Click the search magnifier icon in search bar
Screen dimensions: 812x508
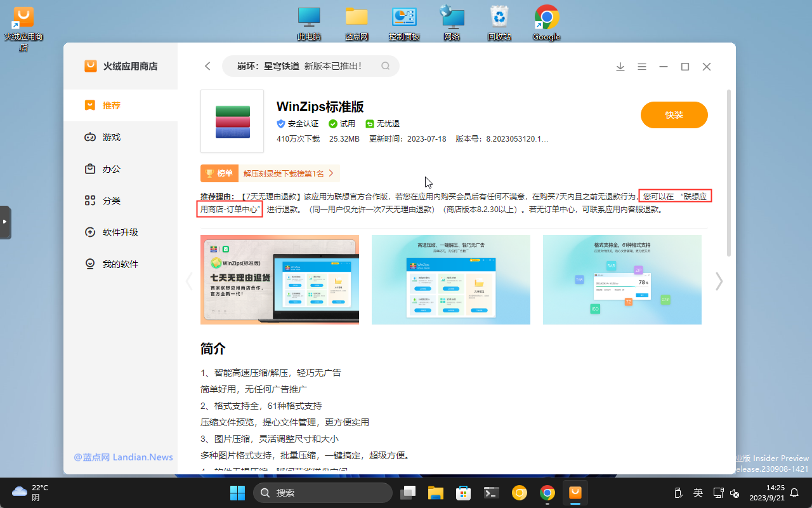click(x=385, y=66)
